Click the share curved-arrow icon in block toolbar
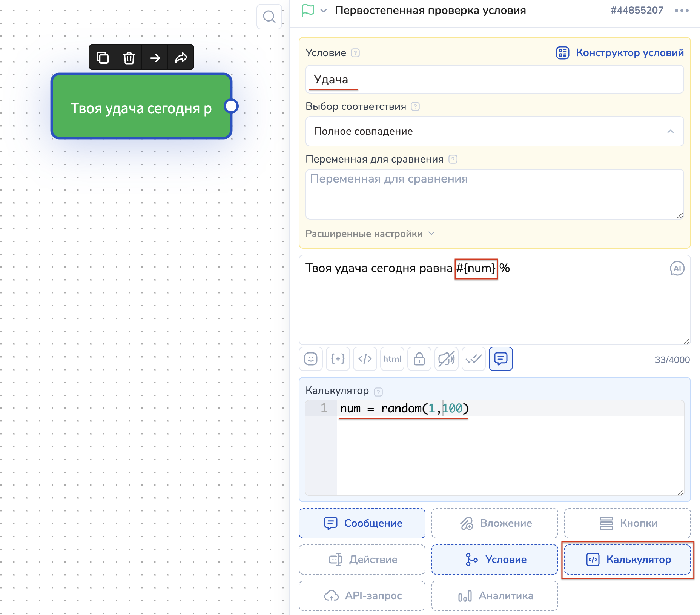Image resolution: width=700 pixels, height=615 pixels. pyautogui.click(x=181, y=58)
